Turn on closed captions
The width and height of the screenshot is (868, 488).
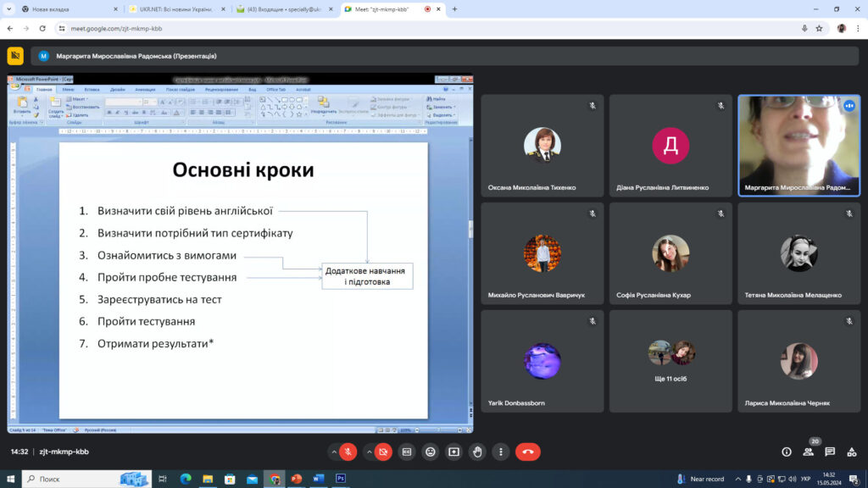407,452
